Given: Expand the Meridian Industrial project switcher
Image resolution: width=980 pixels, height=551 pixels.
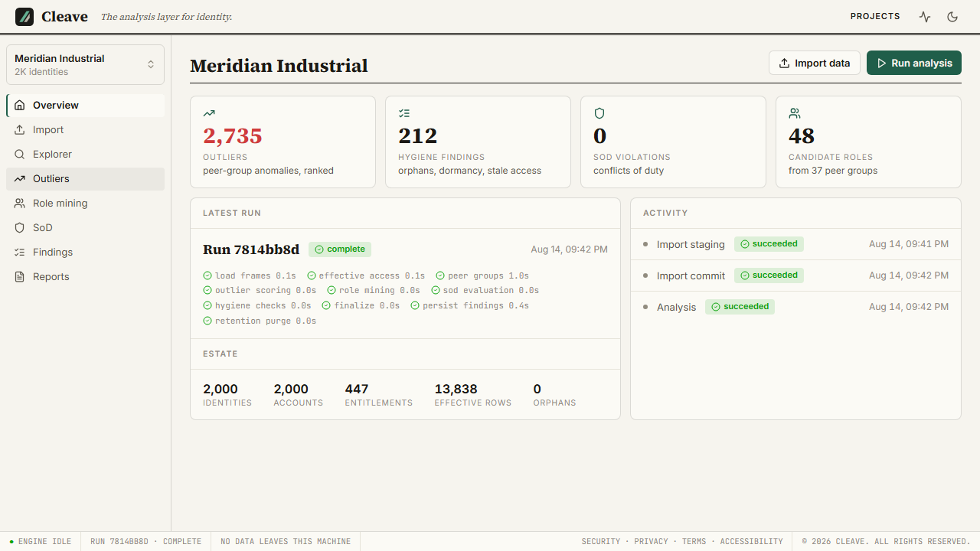Looking at the screenshot, I should coord(85,64).
